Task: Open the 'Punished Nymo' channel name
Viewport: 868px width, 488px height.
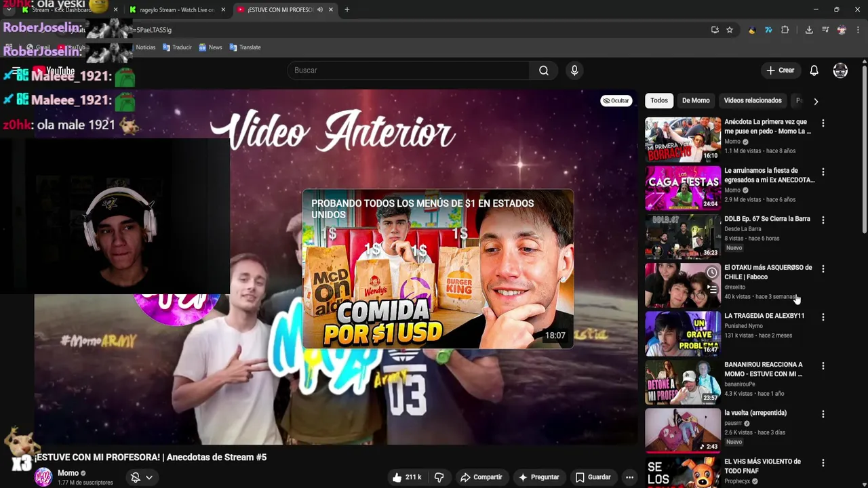Action: (x=743, y=326)
